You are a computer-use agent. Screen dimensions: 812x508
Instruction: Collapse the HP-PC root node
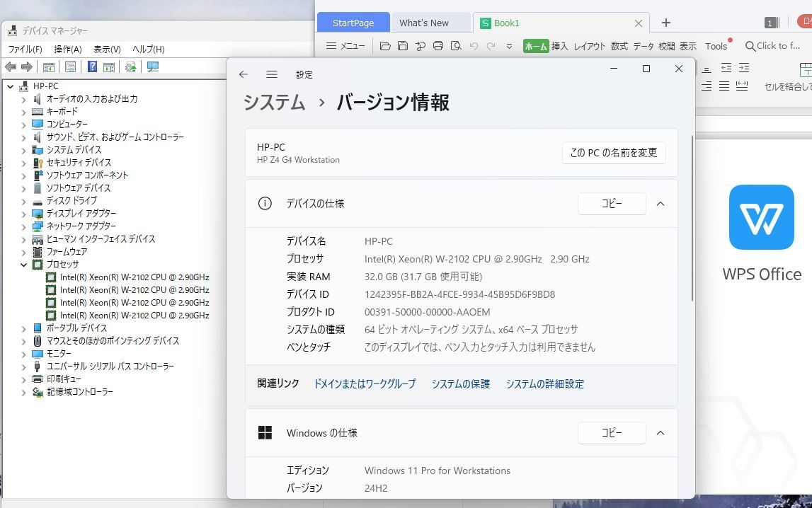pos(11,86)
